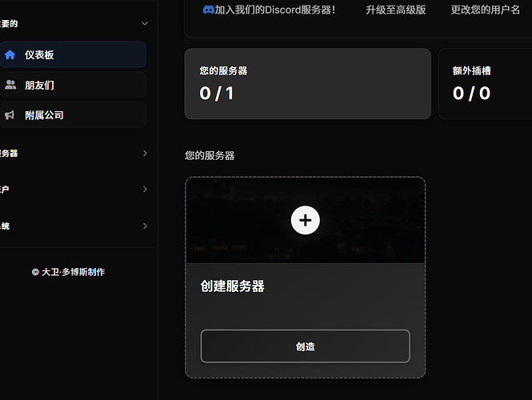
Task: Click the 额外插槽 0 / 0 stat card
Action: 485,84
